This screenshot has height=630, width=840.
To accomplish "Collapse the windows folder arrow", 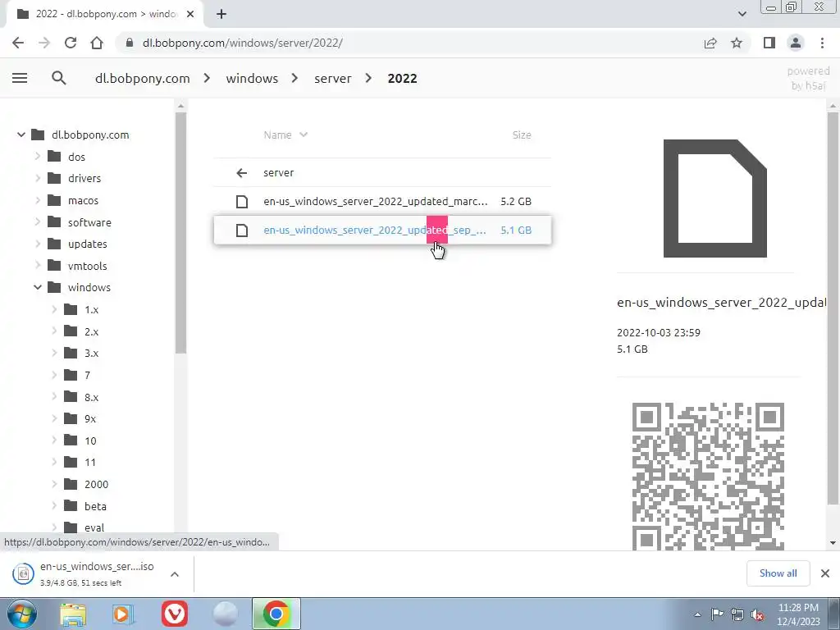I will pyautogui.click(x=38, y=288).
